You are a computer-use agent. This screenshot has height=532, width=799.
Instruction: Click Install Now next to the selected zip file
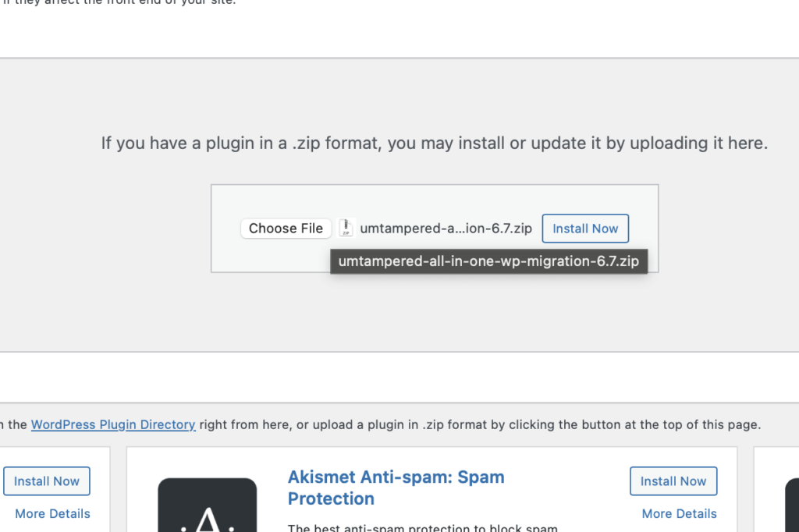pos(585,229)
